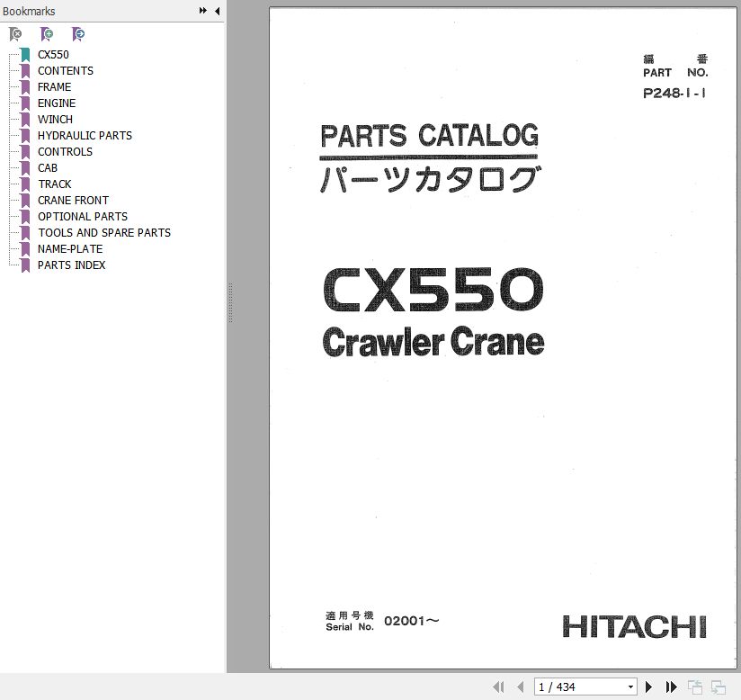This screenshot has width=741, height=700.
Task: Open the PARTS INDEX bookmark
Action: click(x=72, y=265)
